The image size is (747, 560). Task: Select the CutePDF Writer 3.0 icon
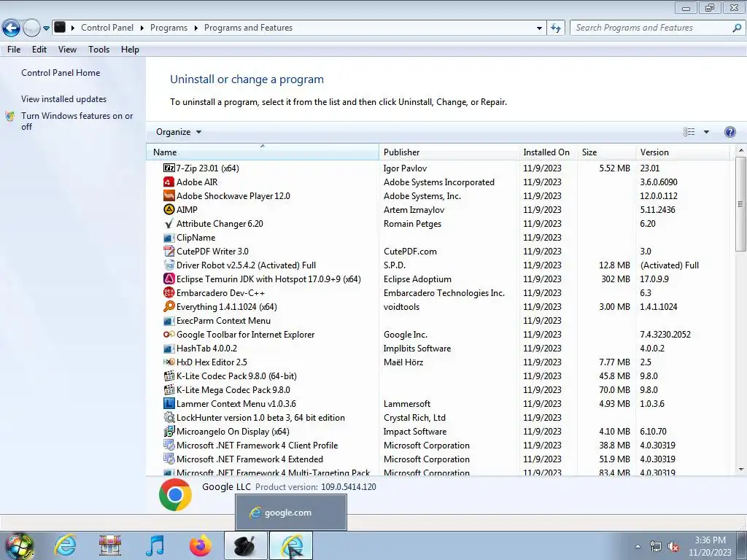coord(169,251)
